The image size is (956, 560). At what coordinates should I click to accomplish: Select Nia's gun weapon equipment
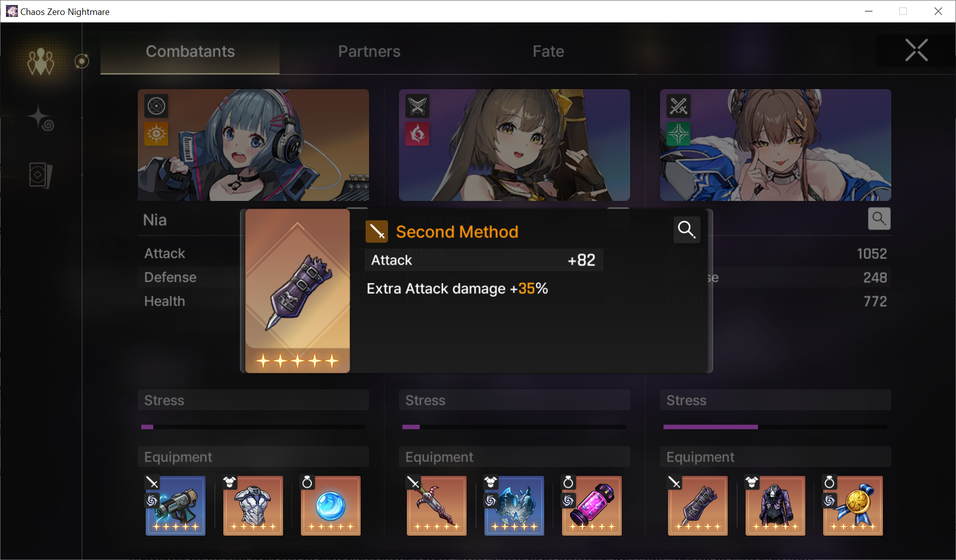point(175,505)
